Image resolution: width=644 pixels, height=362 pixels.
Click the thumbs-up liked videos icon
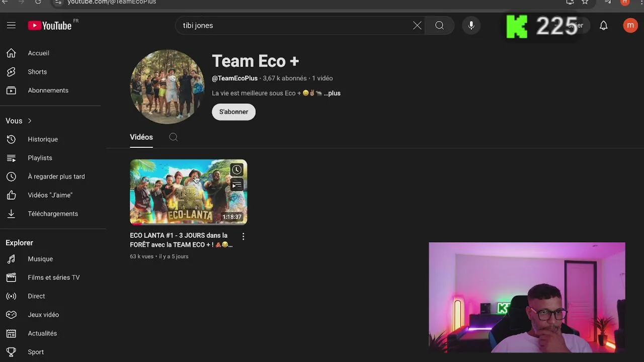click(11, 195)
